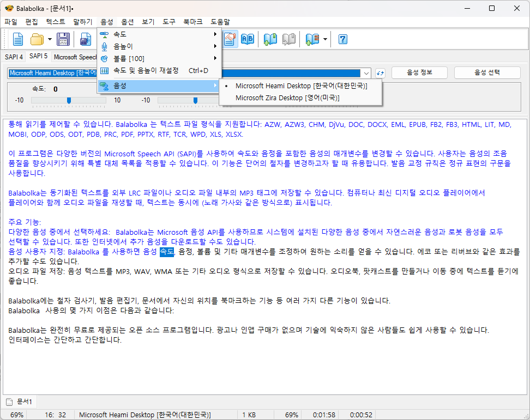Click the gray book quick bookmark icon

[288, 39]
